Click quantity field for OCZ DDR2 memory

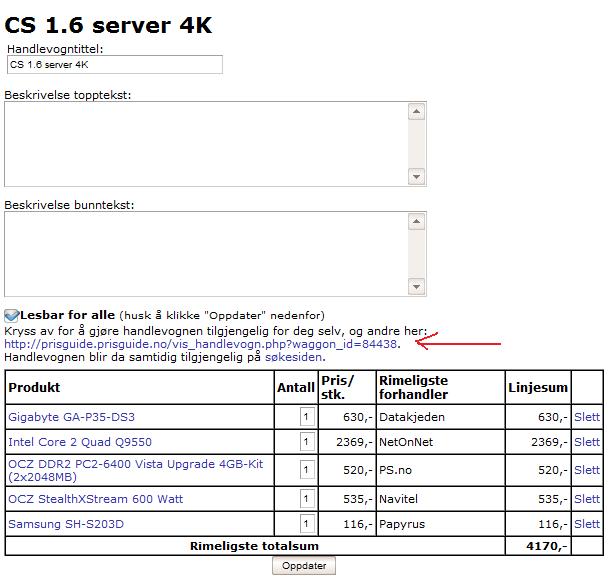(307, 470)
